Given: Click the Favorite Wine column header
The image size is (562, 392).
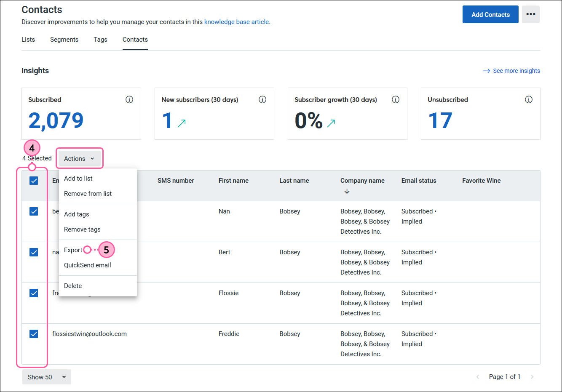Looking at the screenshot, I should click(482, 181).
